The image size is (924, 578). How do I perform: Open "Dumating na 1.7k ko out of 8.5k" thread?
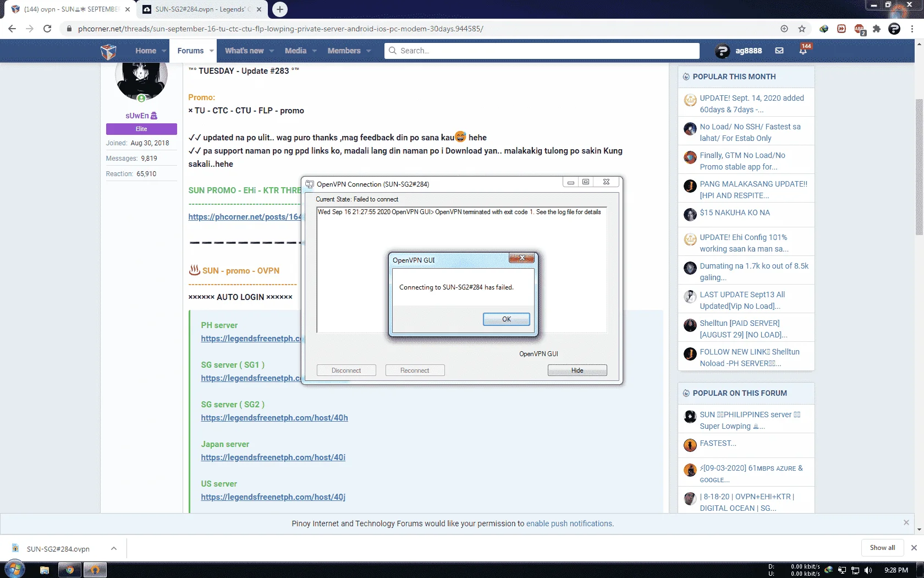(754, 271)
